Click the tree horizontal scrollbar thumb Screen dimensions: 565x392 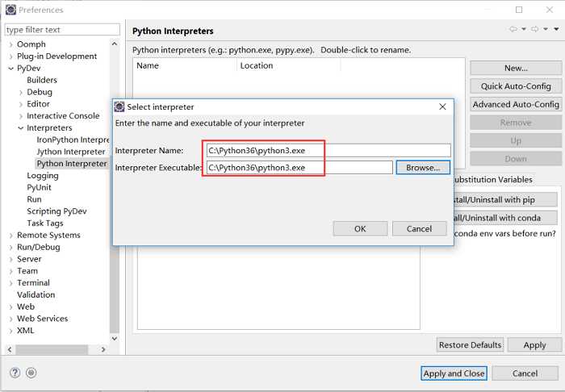pos(52,349)
